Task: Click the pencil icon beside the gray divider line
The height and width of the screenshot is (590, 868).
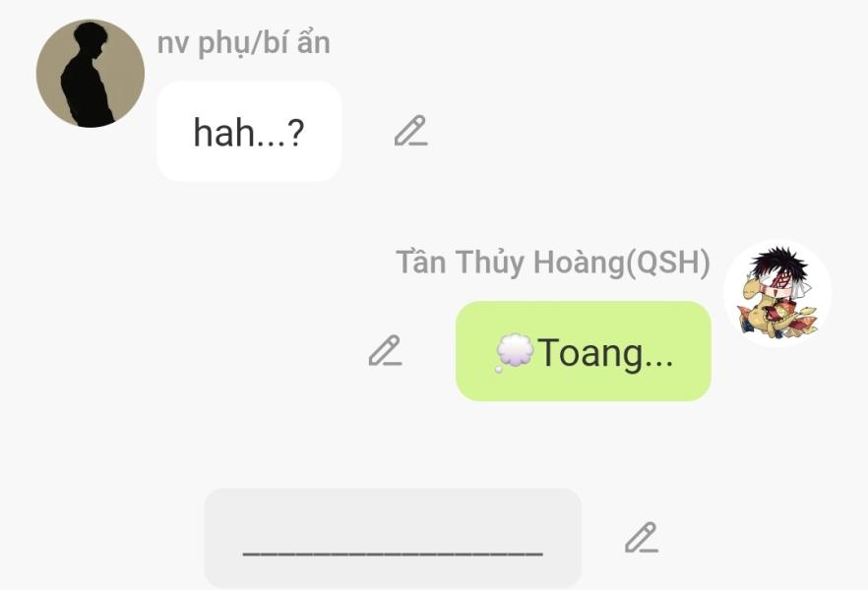Action: tap(642, 537)
